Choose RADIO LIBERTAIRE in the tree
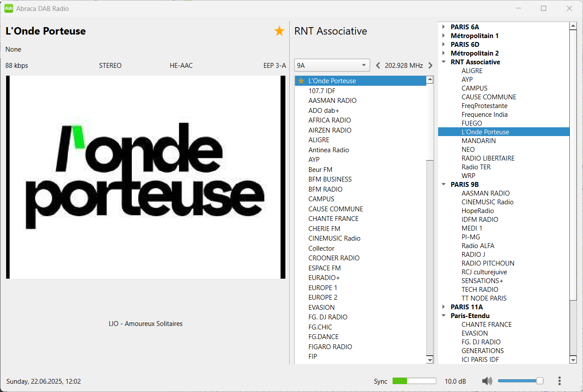Viewport: 583px width, 392px height. click(488, 158)
